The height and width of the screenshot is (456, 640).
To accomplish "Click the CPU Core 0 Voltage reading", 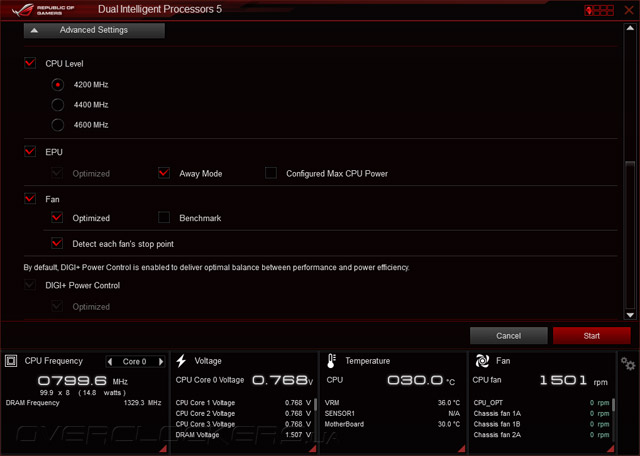I will tap(244, 380).
